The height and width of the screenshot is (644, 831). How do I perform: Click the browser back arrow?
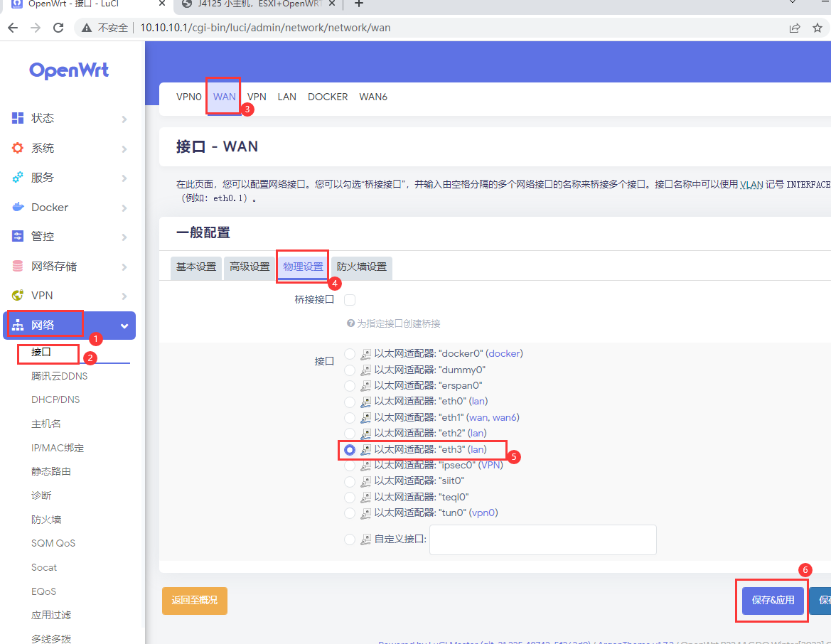13,28
